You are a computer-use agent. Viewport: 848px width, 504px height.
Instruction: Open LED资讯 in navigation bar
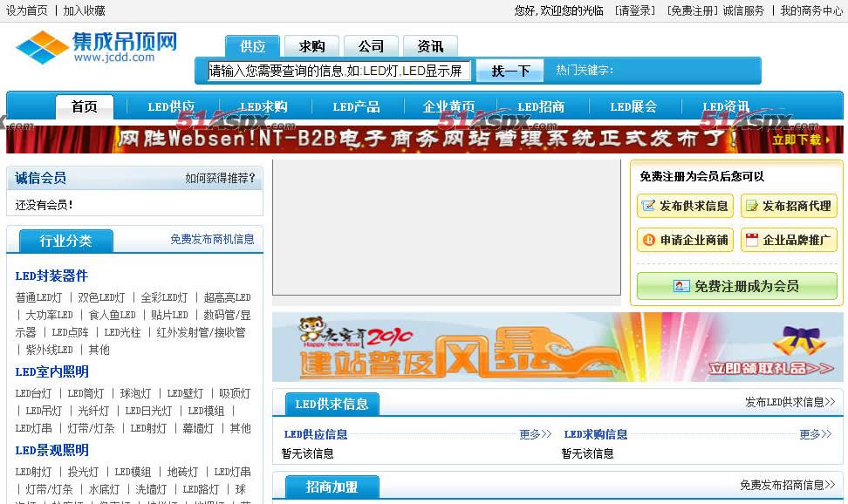point(726,106)
